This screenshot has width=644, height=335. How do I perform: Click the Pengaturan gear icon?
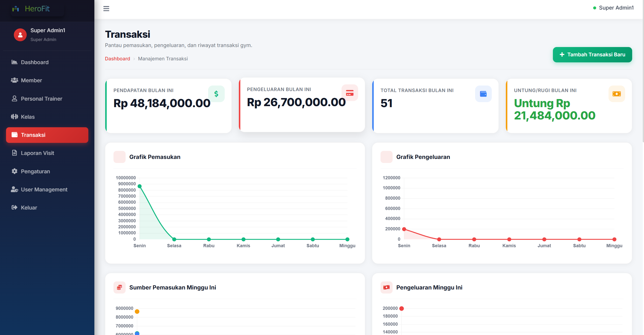coord(14,171)
